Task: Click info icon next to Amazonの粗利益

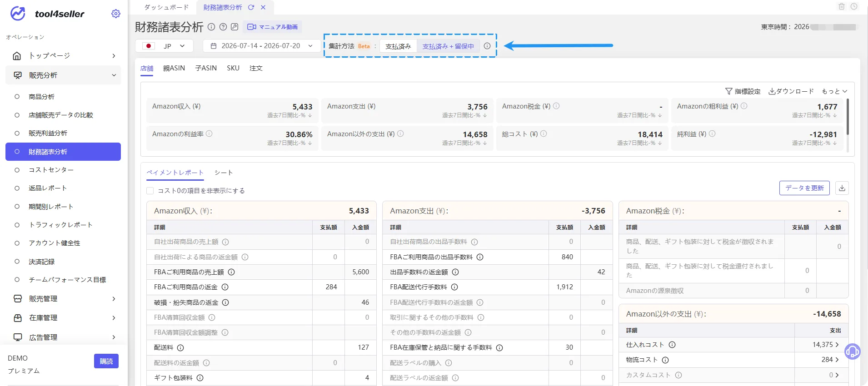Action: (x=744, y=106)
